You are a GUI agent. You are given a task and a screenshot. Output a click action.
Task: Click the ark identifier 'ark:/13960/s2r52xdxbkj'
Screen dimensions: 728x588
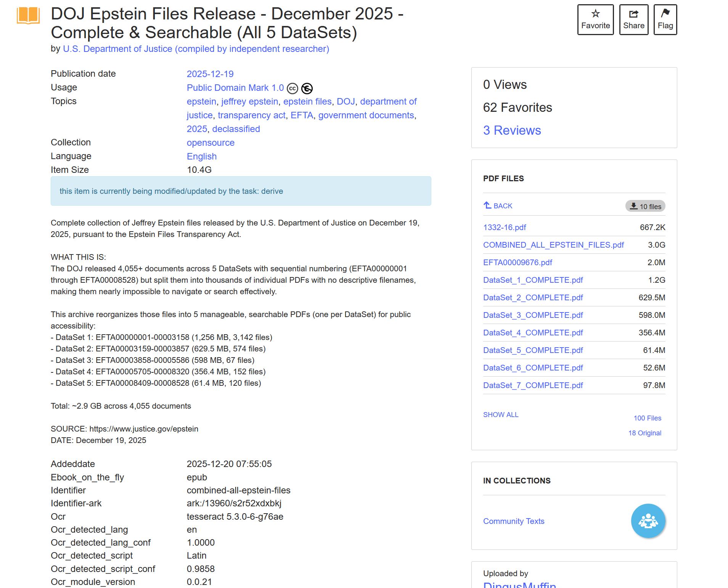click(x=234, y=503)
